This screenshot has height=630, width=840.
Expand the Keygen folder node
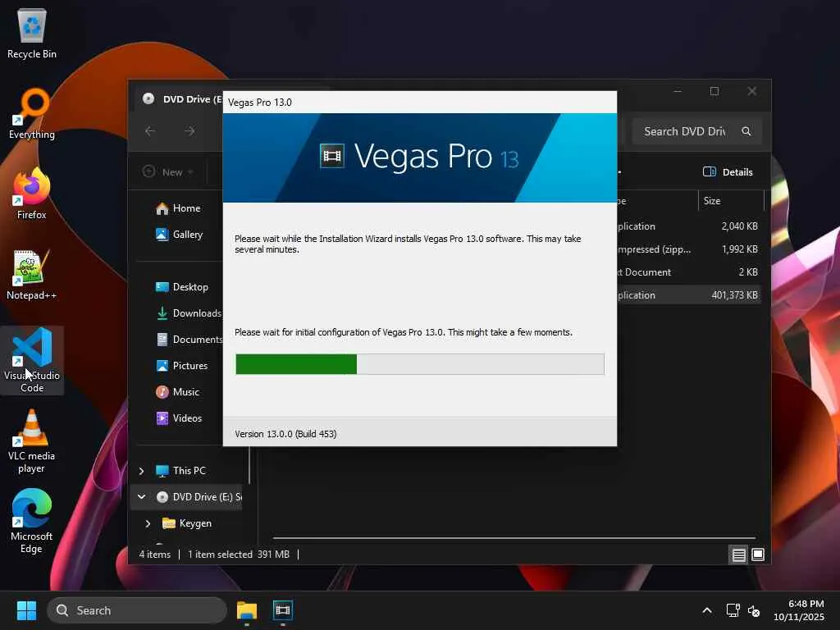[148, 523]
